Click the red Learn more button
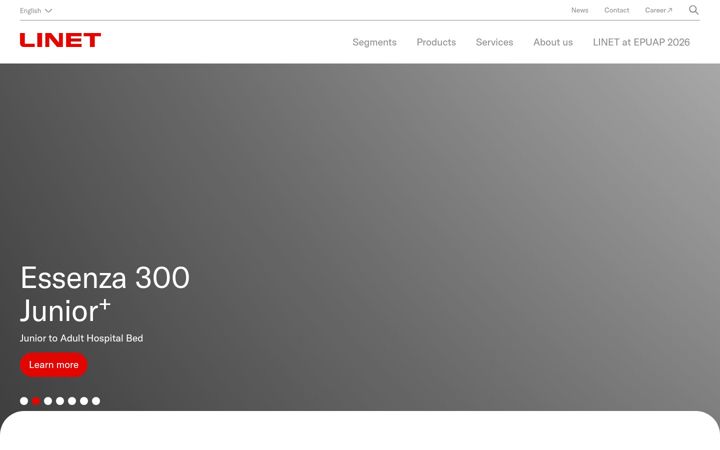The width and height of the screenshot is (720, 450). 54,365
